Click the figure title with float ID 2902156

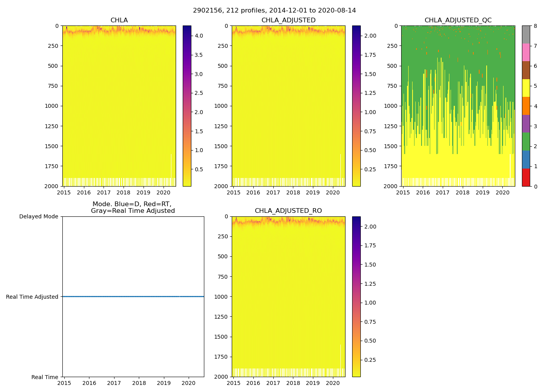click(274, 11)
